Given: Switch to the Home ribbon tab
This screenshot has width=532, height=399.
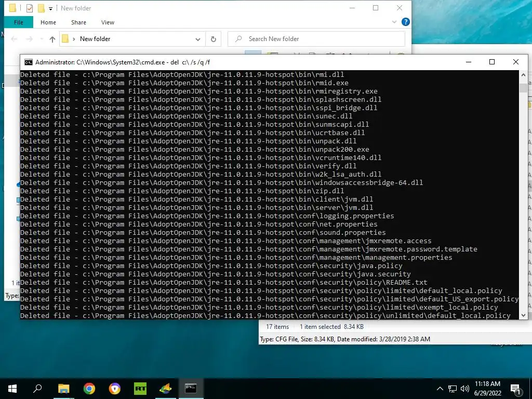Looking at the screenshot, I should [x=48, y=22].
